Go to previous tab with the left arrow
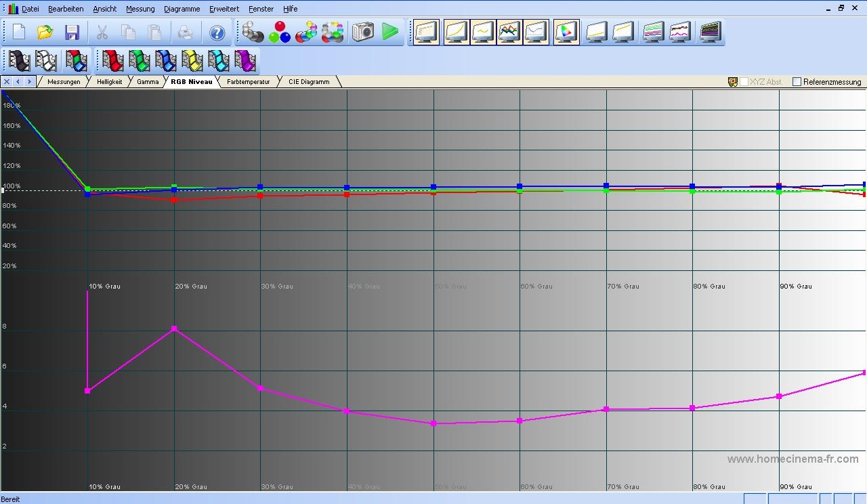 (18, 81)
